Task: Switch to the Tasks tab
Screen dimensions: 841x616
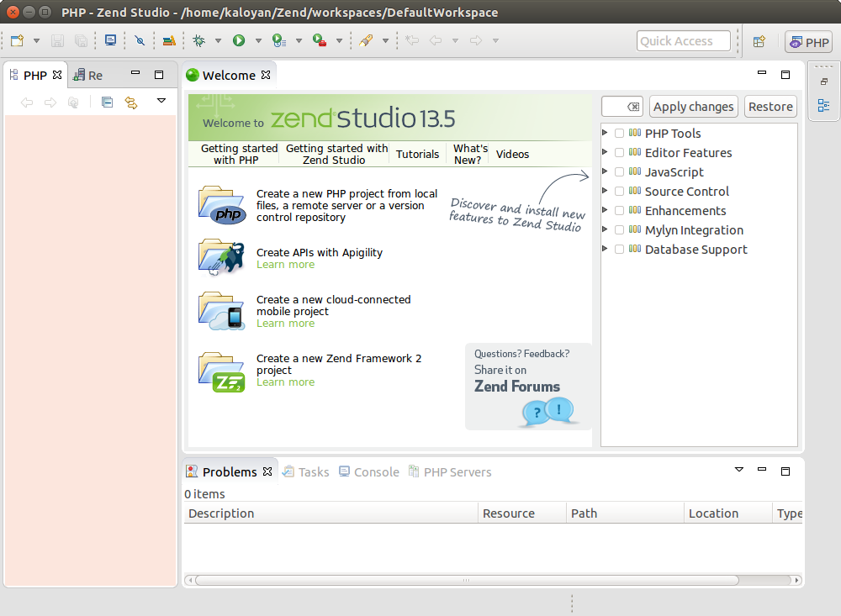Action: (306, 472)
